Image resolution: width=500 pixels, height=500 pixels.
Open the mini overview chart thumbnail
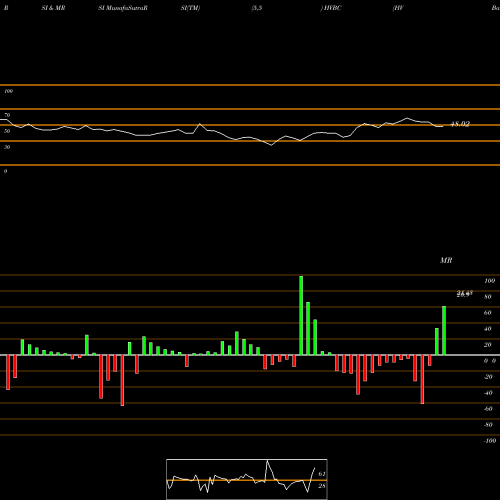247,479
